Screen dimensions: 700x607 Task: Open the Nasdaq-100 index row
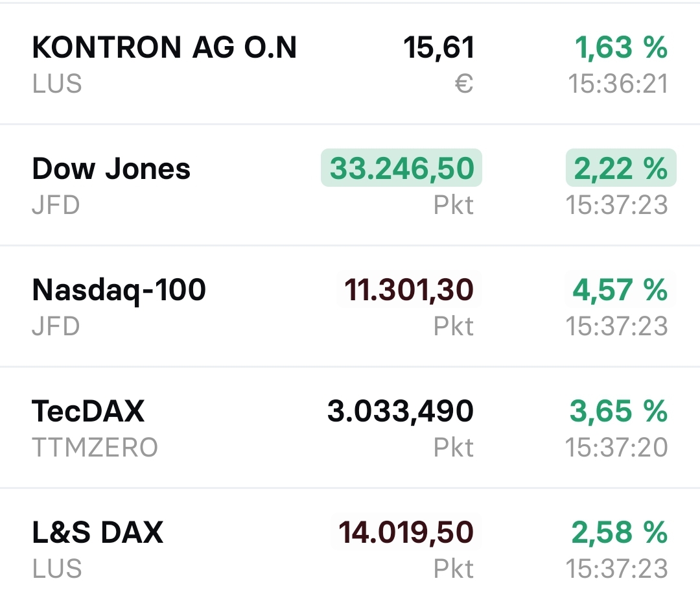[x=119, y=290]
